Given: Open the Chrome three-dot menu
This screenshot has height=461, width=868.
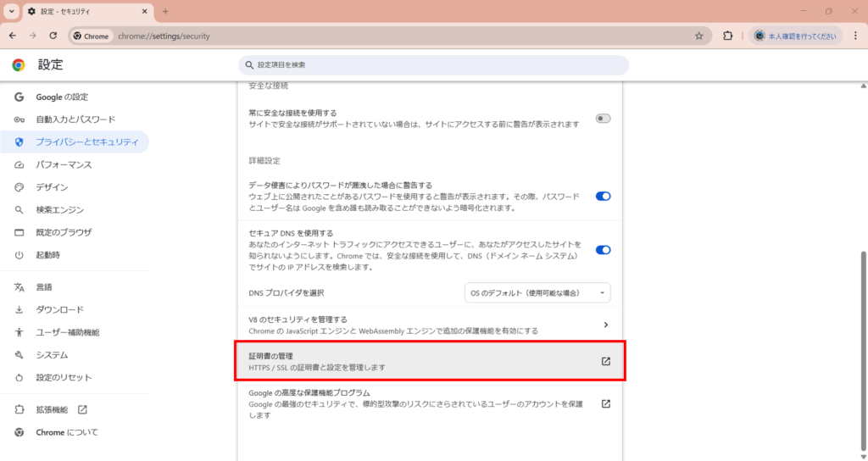Looking at the screenshot, I should (x=854, y=36).
